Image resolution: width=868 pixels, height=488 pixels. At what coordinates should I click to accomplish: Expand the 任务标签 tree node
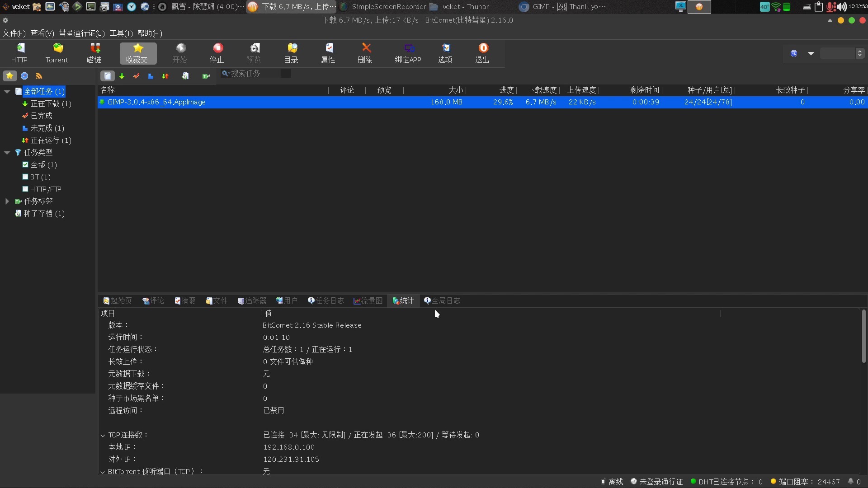7,201
